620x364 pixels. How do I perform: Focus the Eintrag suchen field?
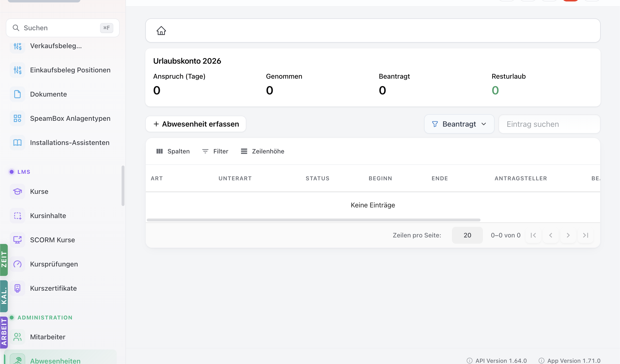point(549,124)
